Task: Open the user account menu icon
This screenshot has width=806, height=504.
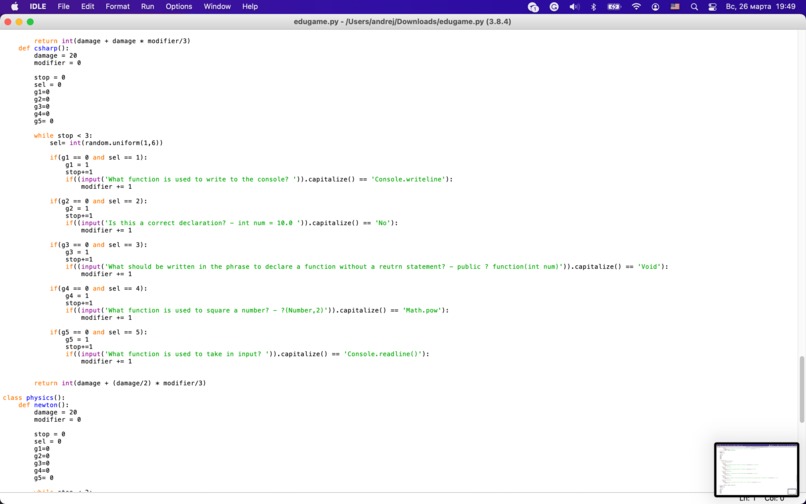Action: [x=655, y=7]
